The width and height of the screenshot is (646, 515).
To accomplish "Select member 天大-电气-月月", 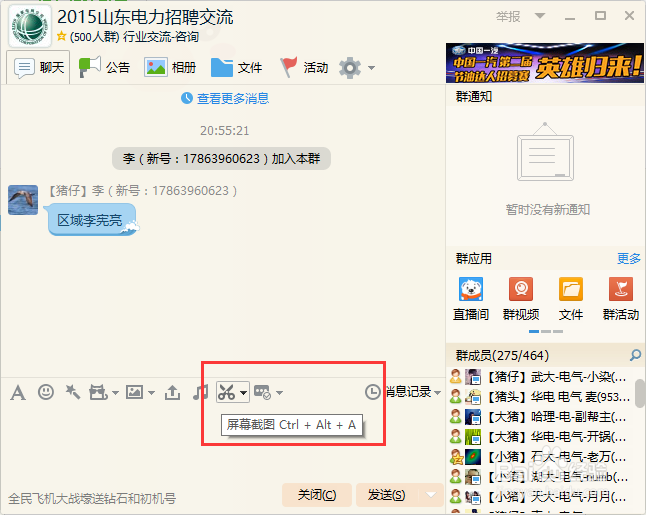I will point(545,497).
